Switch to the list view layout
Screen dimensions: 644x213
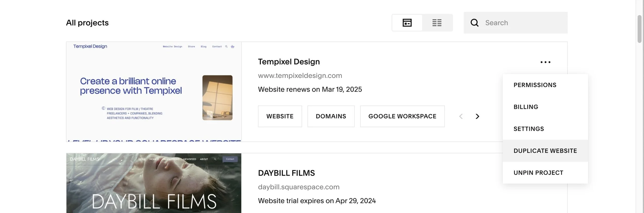[x=437, y=23]
